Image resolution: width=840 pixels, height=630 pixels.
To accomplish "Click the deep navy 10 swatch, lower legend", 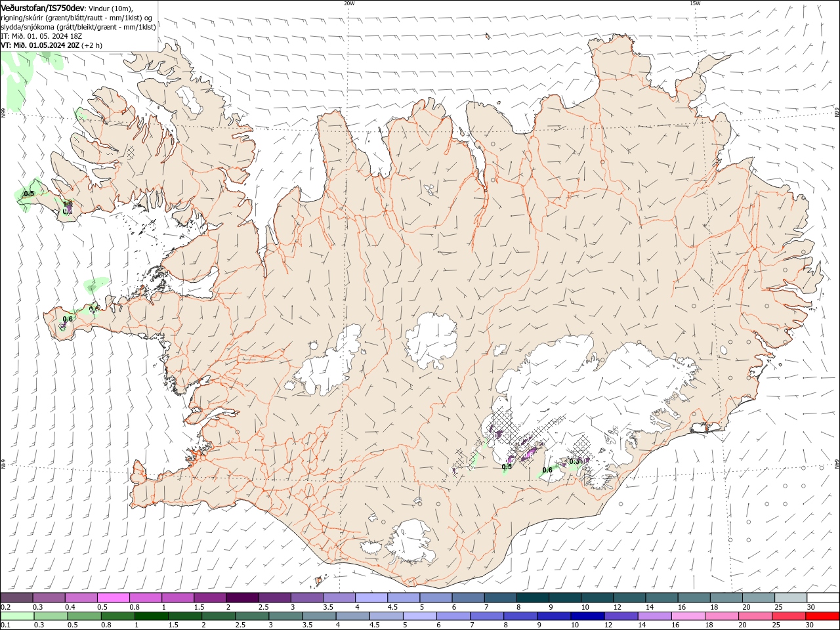I will pos(587,616).
